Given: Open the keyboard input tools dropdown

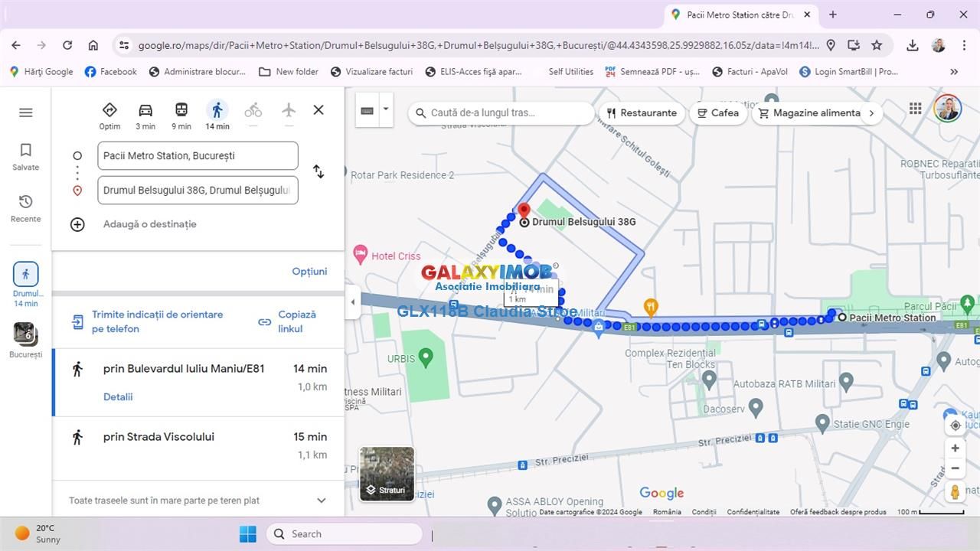Looking at the screenshot, I should 386,109.
